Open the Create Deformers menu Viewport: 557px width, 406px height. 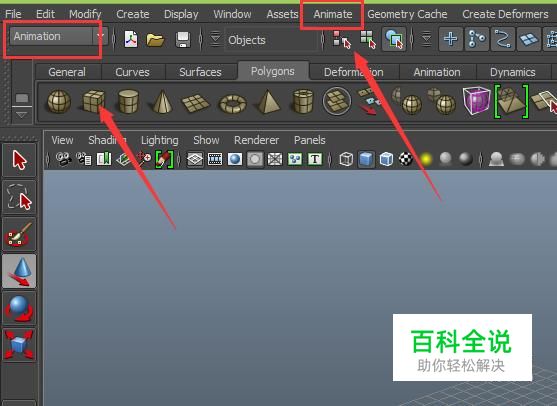pyautogui.click(x=505, y=14)
